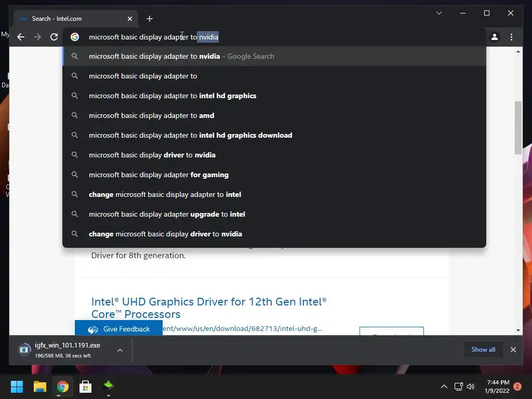Pick suggestion 'change microsoft basic display driver to nvidia'
The image size is (532, 399).
[x=274, y=234]
